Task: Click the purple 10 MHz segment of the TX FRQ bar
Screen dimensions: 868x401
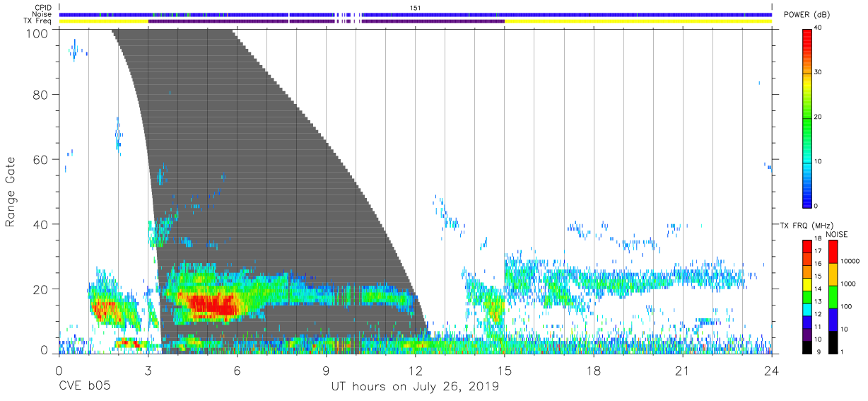Action: coord(807,335)
